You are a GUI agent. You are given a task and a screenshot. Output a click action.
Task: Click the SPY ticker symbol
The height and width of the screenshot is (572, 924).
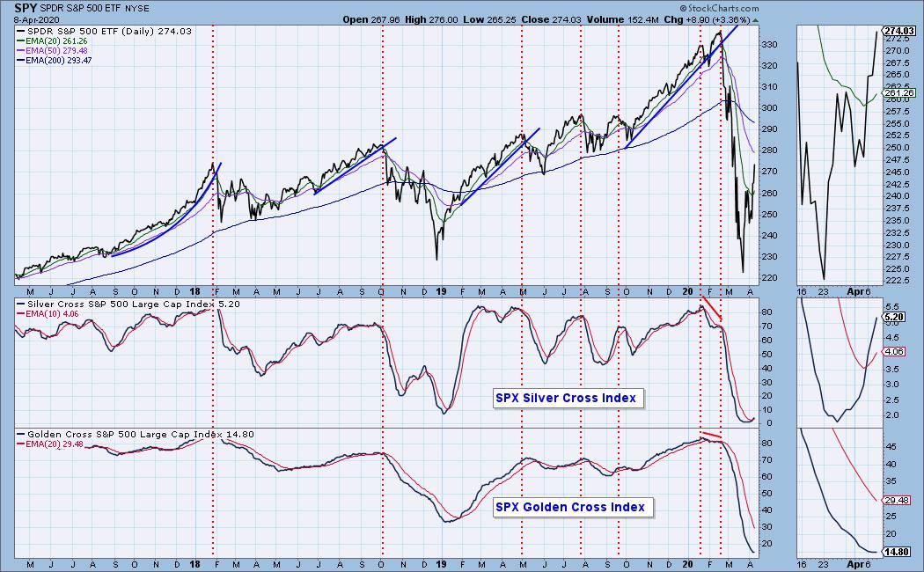pos(26,8)
